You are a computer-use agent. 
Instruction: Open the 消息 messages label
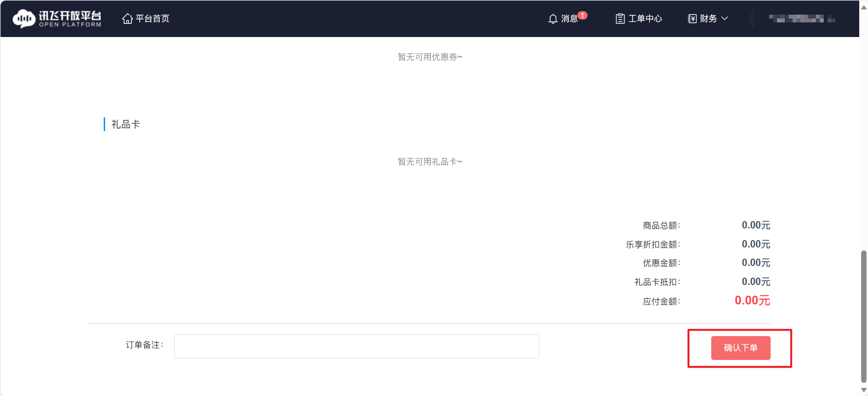569,19
